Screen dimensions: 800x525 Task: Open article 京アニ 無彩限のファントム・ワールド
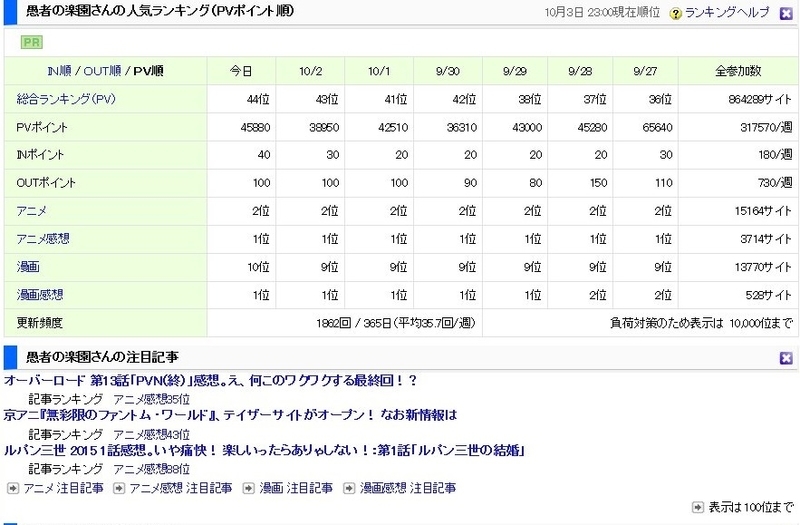pyautogui.click(x=230, y=415)
